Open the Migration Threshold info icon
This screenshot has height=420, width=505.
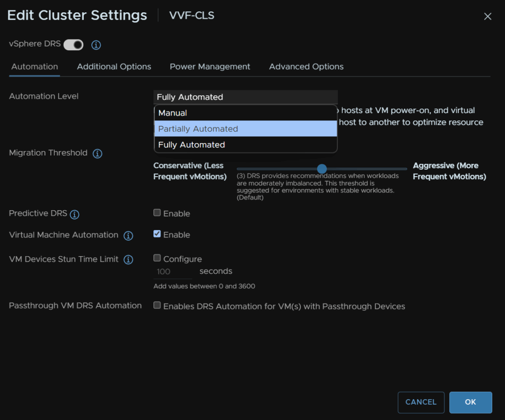point(98,153)
